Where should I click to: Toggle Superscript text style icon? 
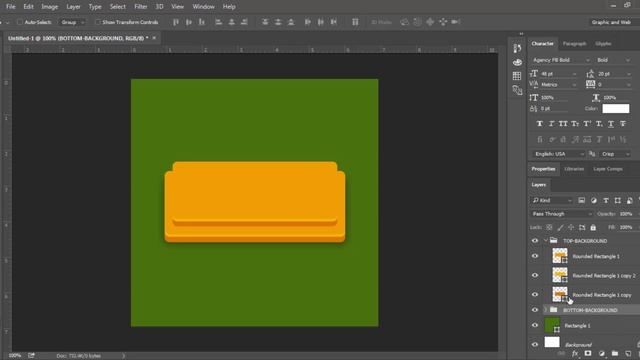coord(587,124)
